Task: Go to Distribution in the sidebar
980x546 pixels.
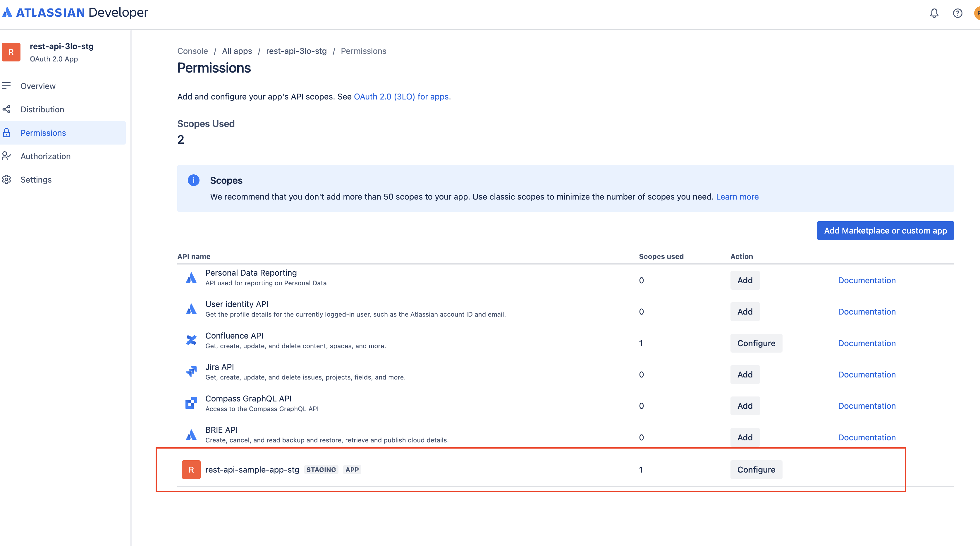Action: pyautogui.click(x=42, y=110)
